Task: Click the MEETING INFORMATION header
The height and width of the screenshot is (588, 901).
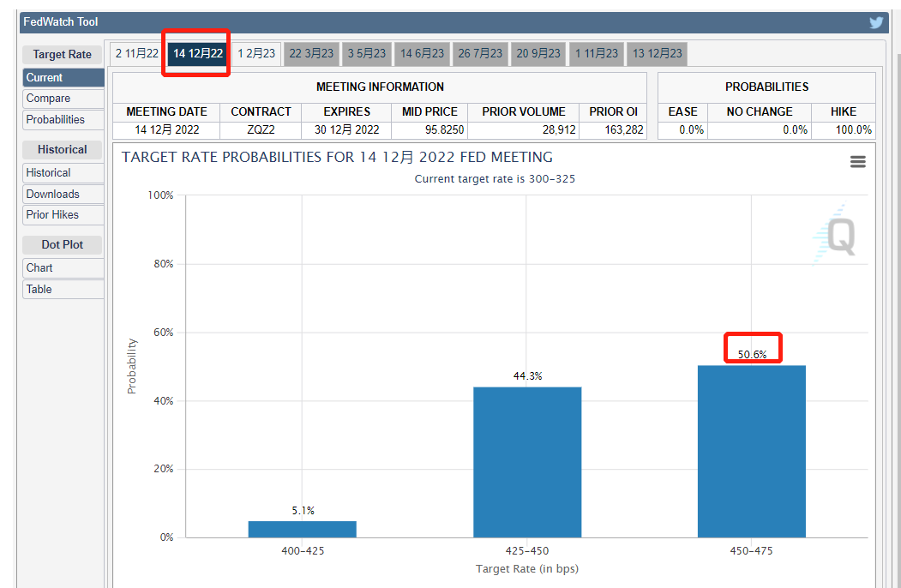Action: (x=380, y=87)
